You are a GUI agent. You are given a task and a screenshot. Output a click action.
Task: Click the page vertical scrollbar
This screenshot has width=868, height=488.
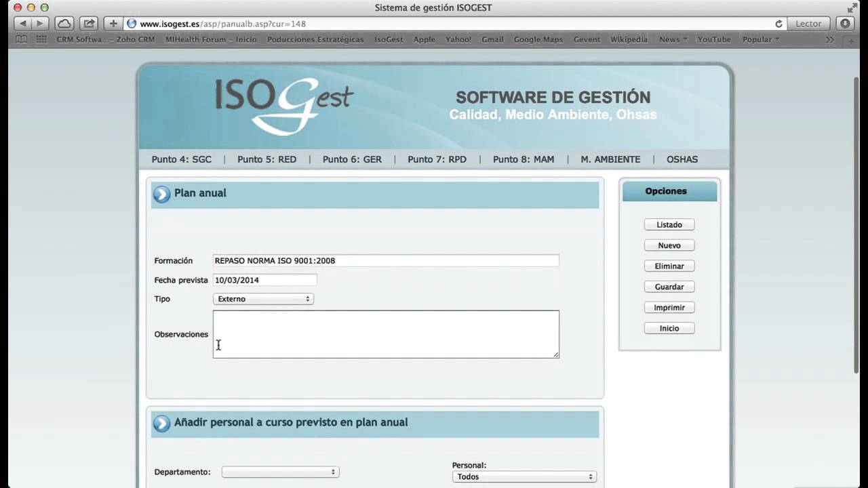856,224
